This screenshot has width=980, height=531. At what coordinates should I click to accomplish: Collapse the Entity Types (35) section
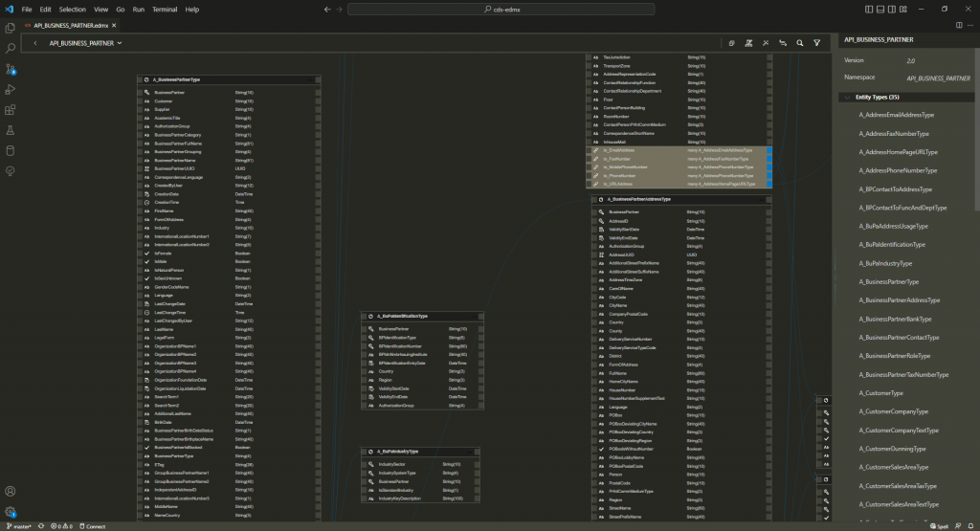pyautogui.click(x=848, y=97)
